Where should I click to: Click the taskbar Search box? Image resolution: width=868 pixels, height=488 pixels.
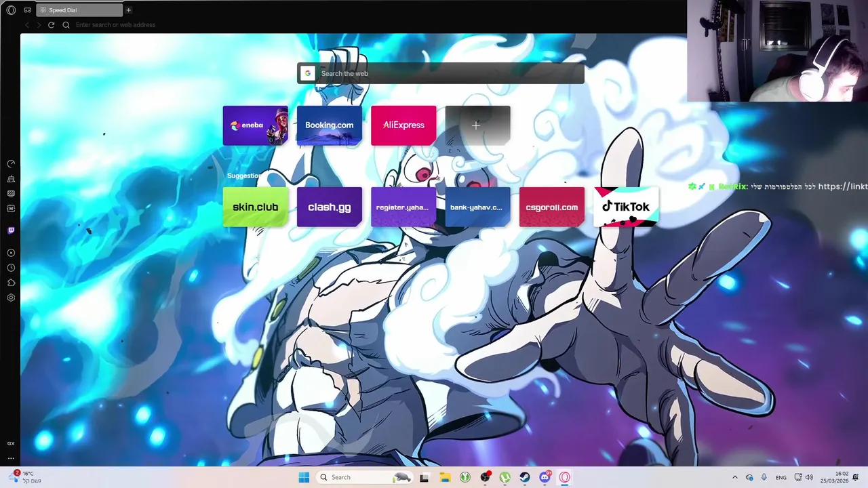[x=365, y=477]
